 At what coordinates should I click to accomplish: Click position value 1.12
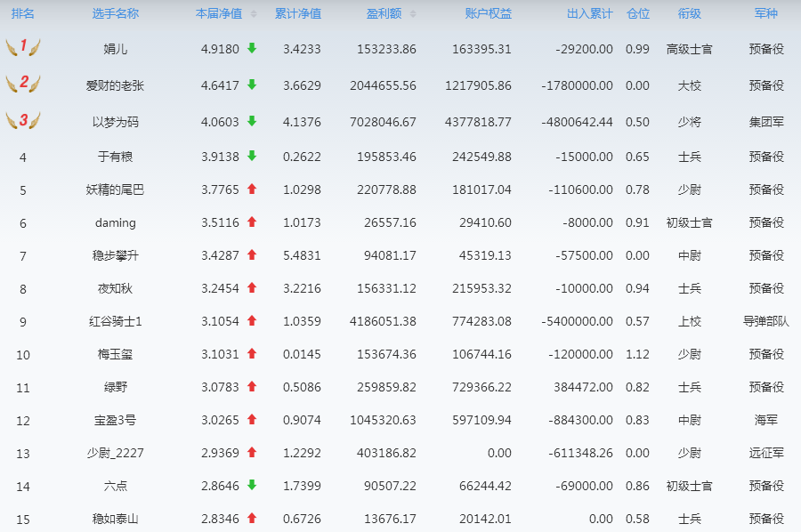pos(637,354)
